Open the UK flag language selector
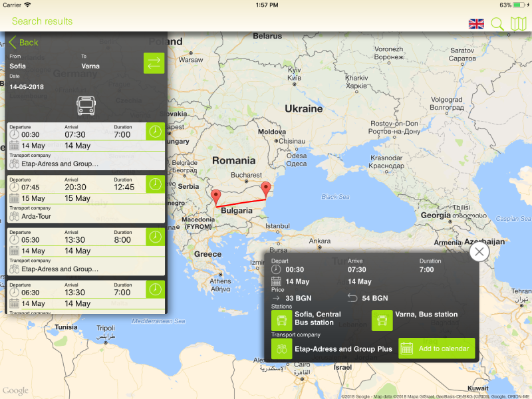 pyautogui.click(x=476, y=24)
